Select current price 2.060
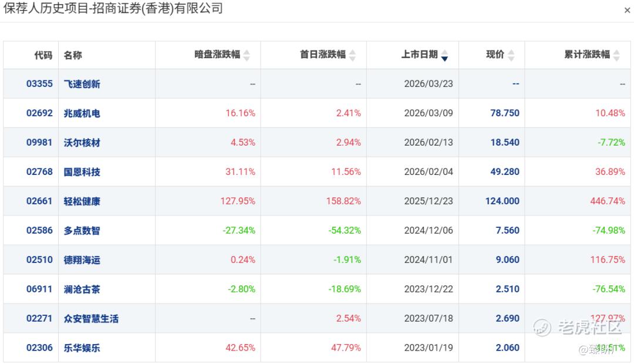Image resolution: width=634 pixels, height=364 pixels. click(x=508, y=348)
